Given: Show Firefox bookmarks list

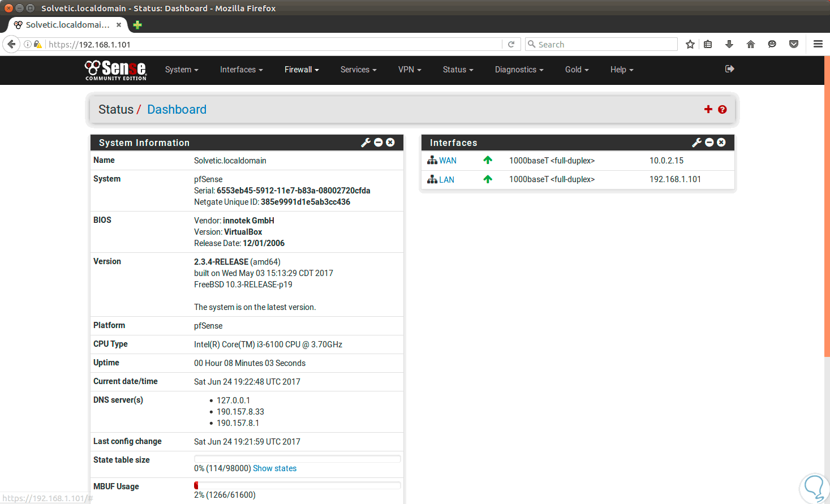Looking at the screenshot, I should (x=708, y=44).
